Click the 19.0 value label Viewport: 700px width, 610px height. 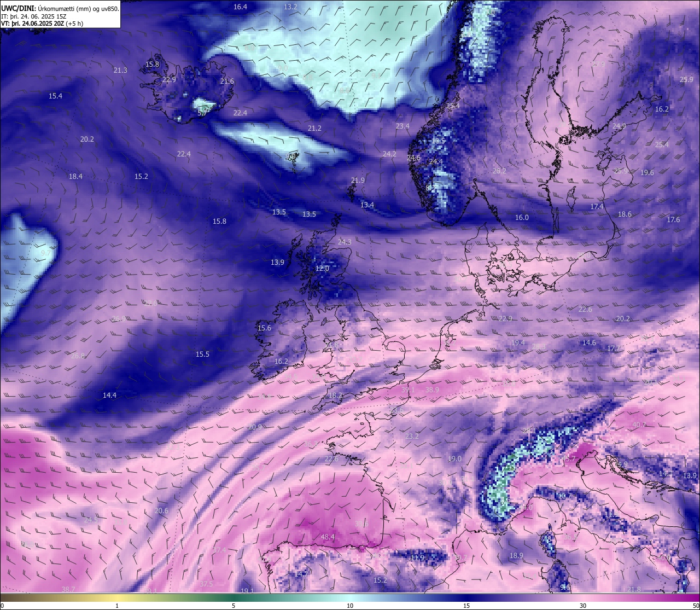coord(454,458)
